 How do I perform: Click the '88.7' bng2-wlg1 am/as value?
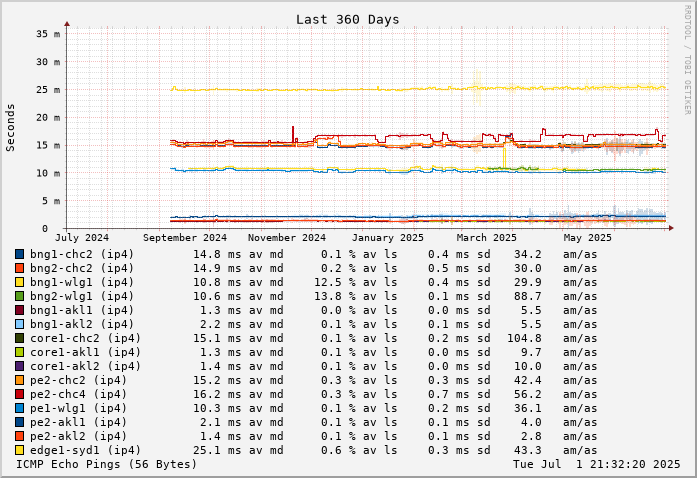pos(528,296)
